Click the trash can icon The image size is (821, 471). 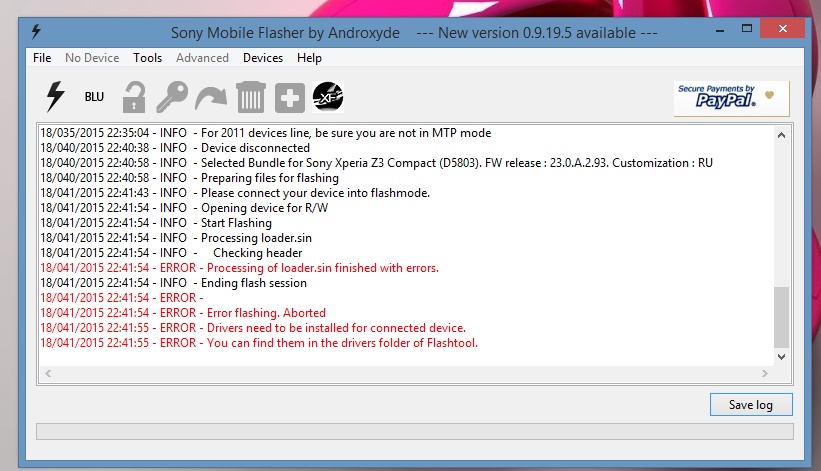[249, 97]
